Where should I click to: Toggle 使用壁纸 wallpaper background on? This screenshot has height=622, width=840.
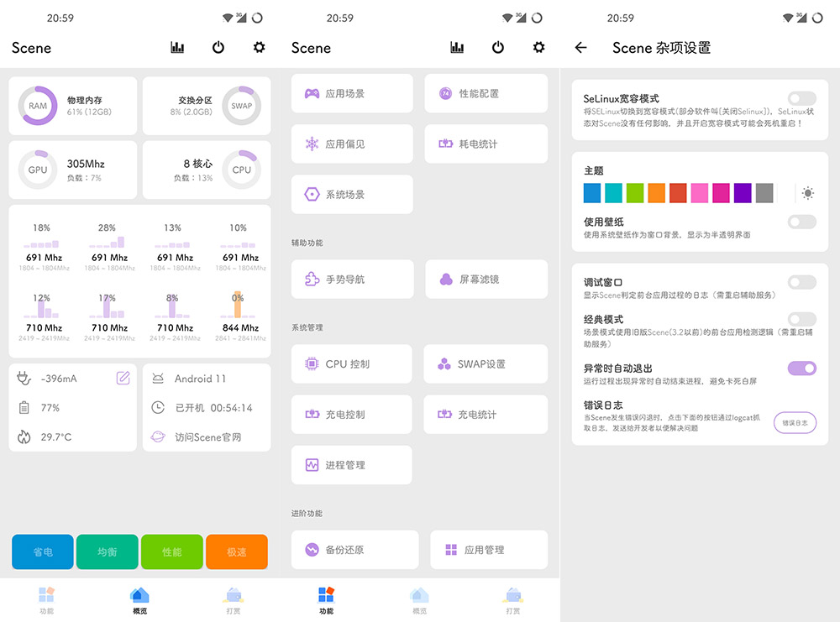point(801,222)
